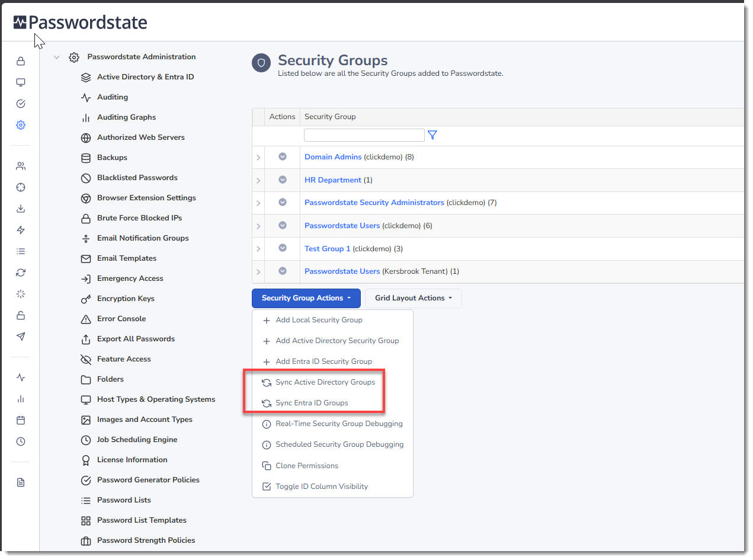
Task: Click the key icon beside Encryption Keys
Action: point(86,299)
